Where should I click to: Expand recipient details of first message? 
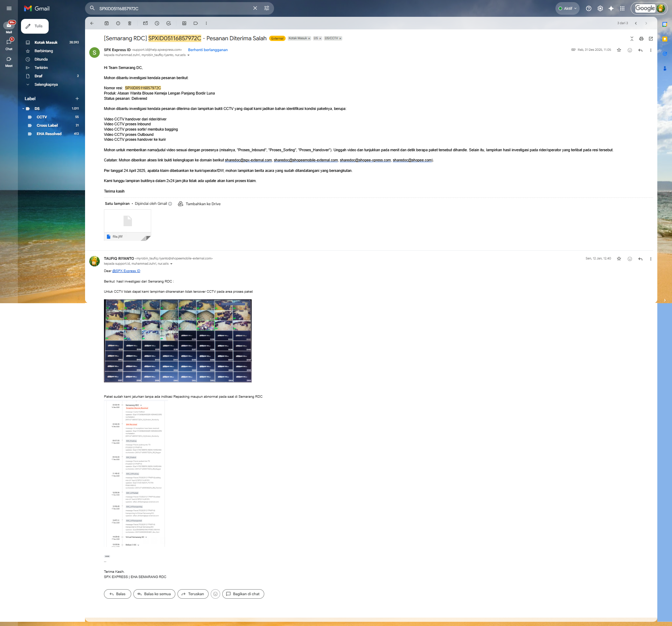point(189,55)
